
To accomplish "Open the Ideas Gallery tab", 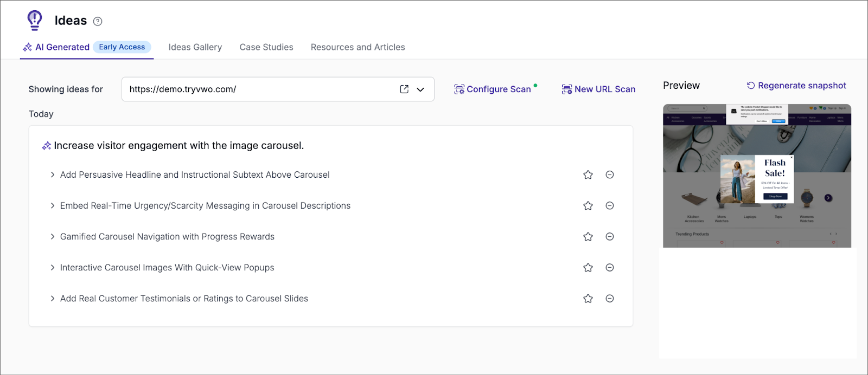I will [195, 47].
